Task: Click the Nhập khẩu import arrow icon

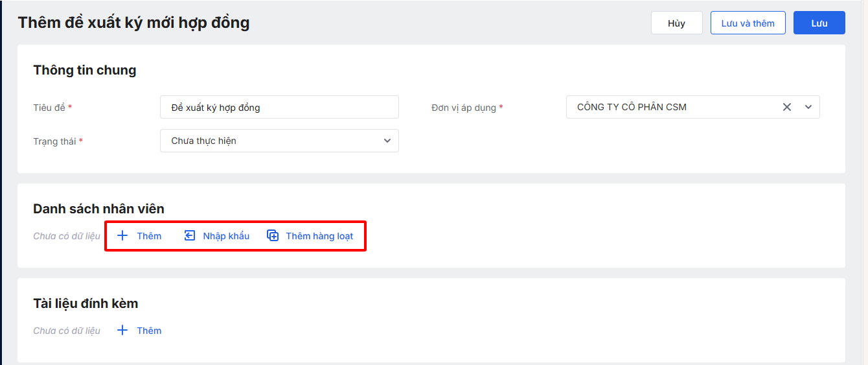Action: click(x=190, y=235)
